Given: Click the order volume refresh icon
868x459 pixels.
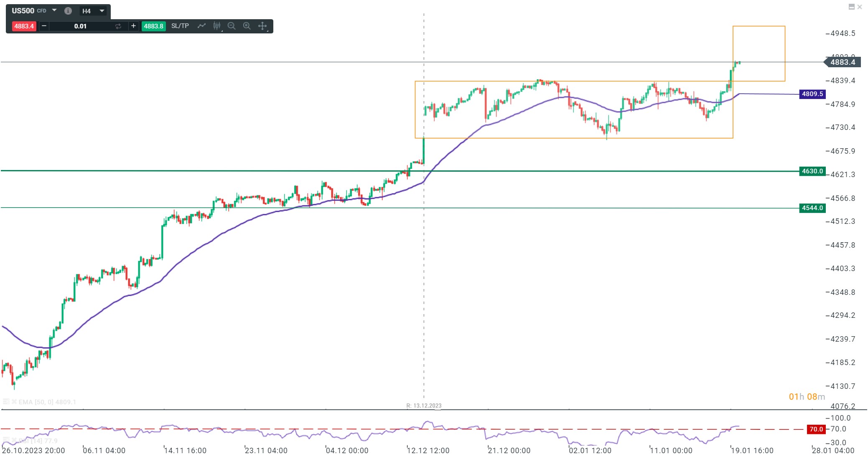Looking at the screenshot, I should (118, 26).
